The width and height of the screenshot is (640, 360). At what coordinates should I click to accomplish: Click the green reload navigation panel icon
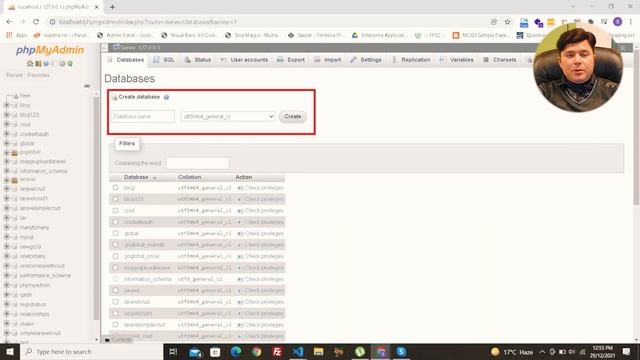70,64
